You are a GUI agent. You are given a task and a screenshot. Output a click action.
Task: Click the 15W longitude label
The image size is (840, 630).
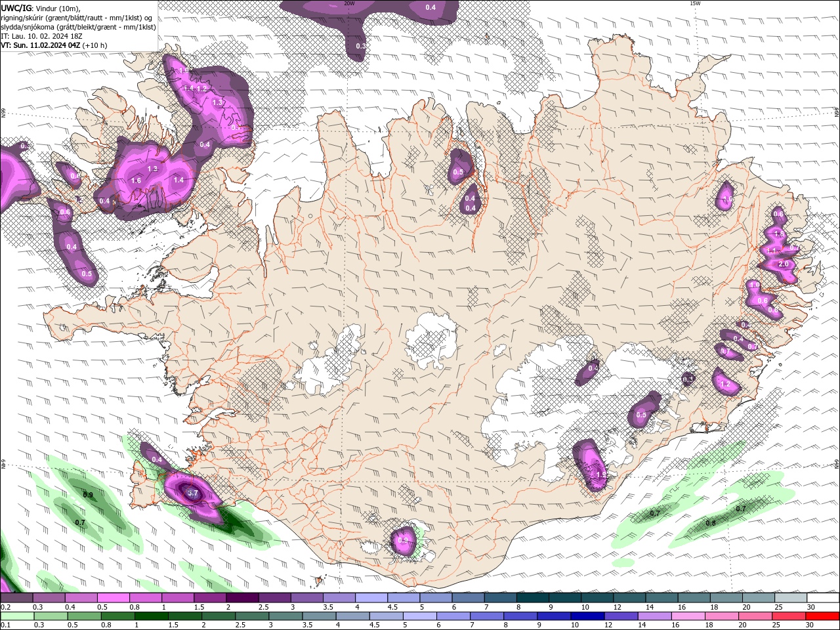(x=695, y=3)
